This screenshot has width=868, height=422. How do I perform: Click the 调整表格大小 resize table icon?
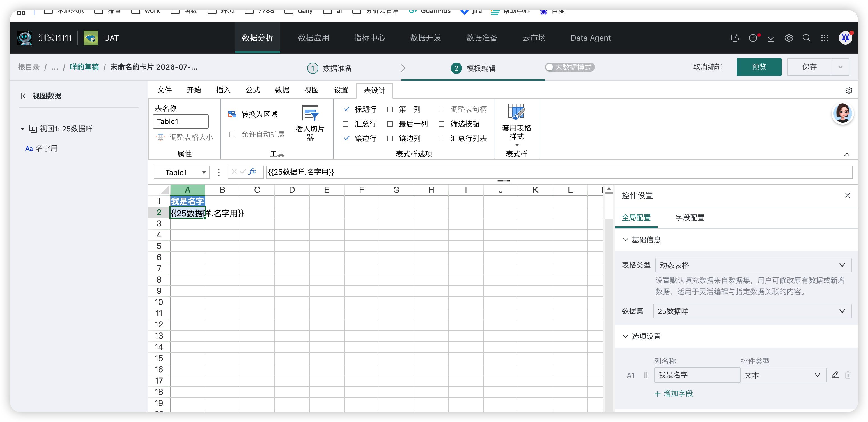[160, 137]
